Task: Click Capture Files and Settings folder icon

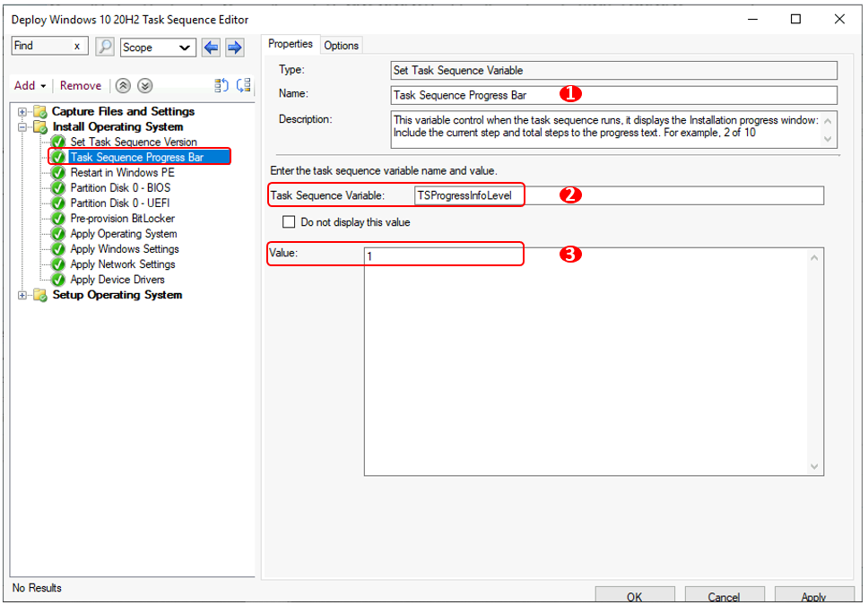Action: pyautogui.click(x=39, y=112)
